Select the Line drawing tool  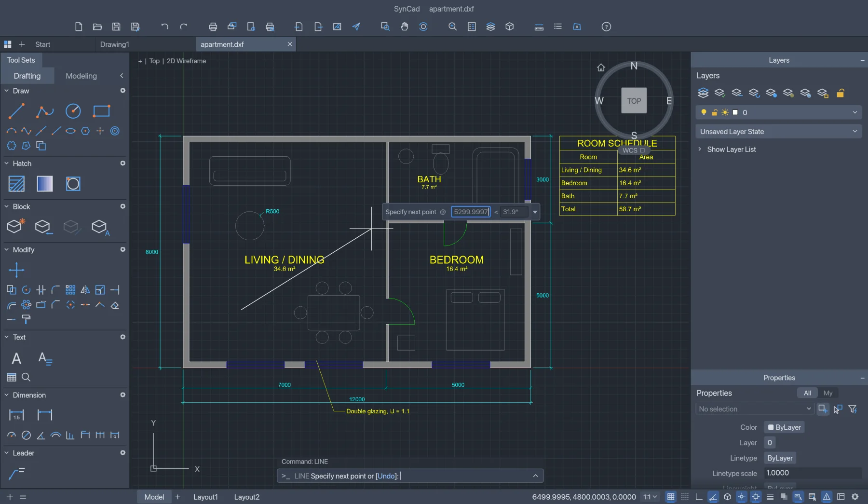click(16, 111)
